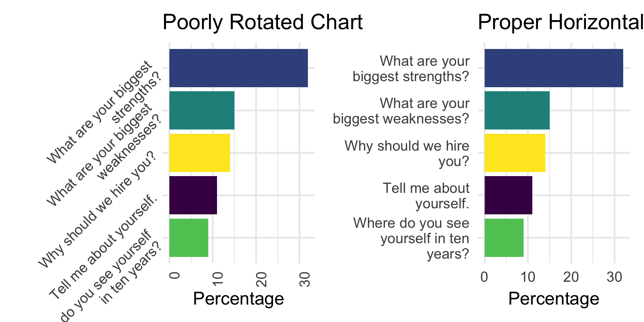Select the dark purple bar in the right chart
This screenshot has width=644, height=322.
pyautogui.click(x=508, y=195)
